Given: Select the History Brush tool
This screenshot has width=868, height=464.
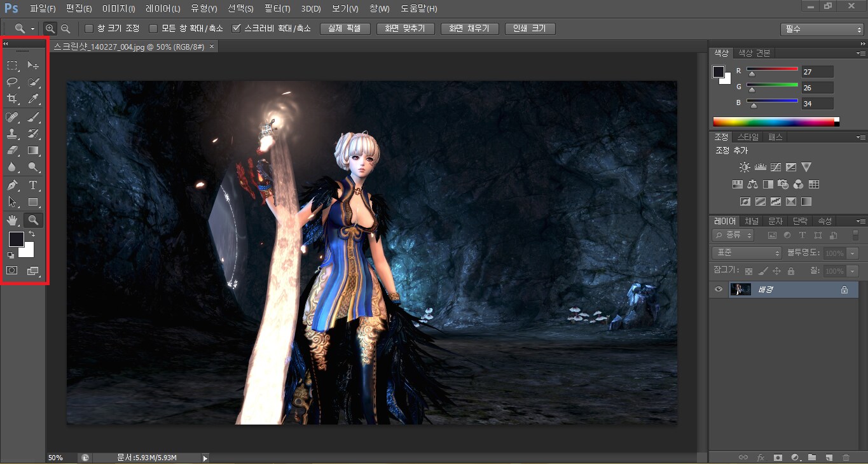Looking at the screenshot, I should click(x=33, y=134).
